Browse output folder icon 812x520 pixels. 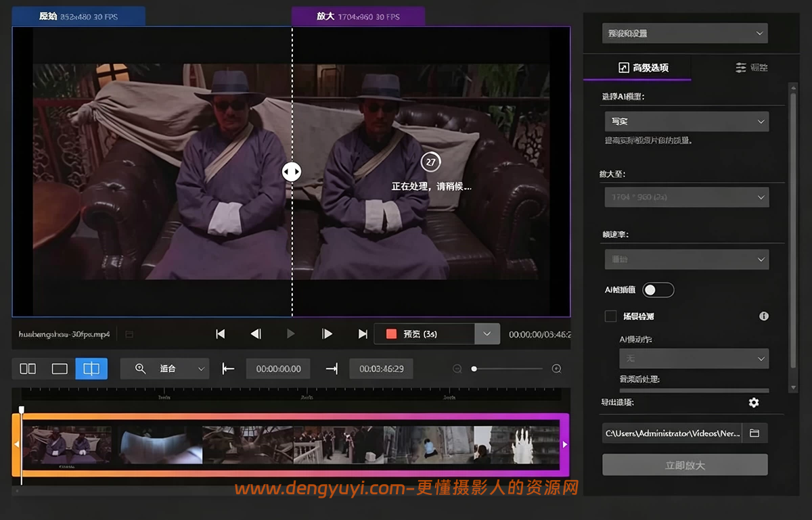(x=754, y=433)
